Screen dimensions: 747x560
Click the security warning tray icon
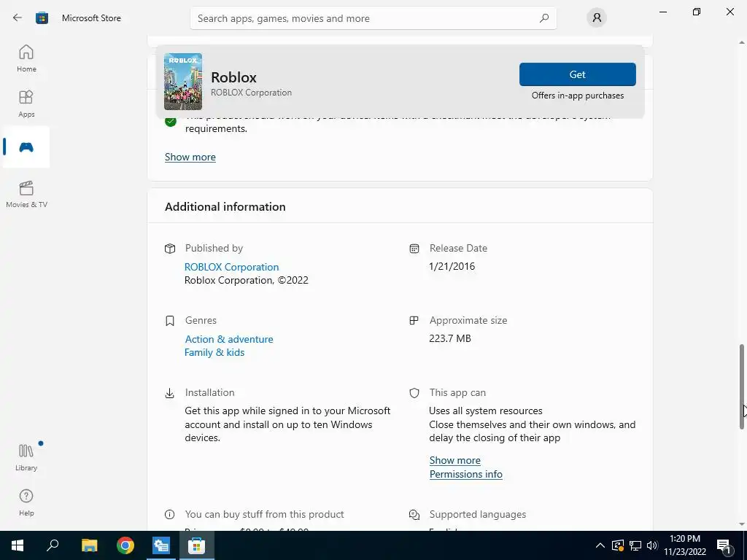617,545
